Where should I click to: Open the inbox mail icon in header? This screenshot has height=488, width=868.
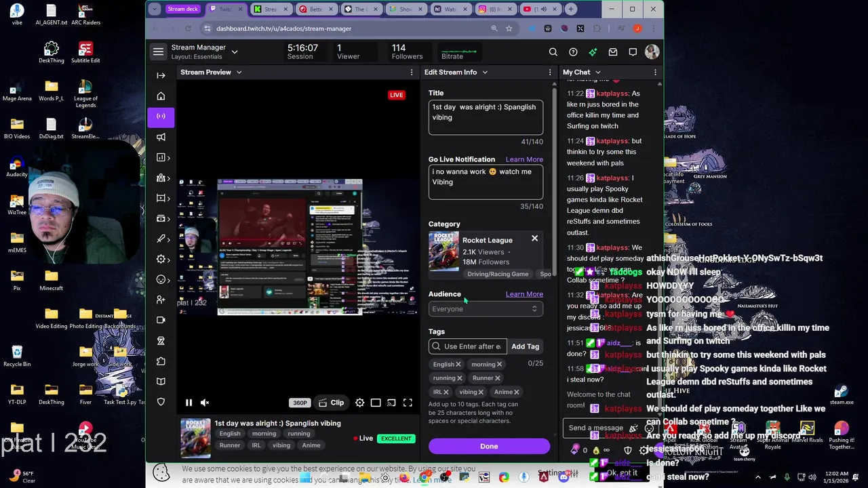[613, 52]
